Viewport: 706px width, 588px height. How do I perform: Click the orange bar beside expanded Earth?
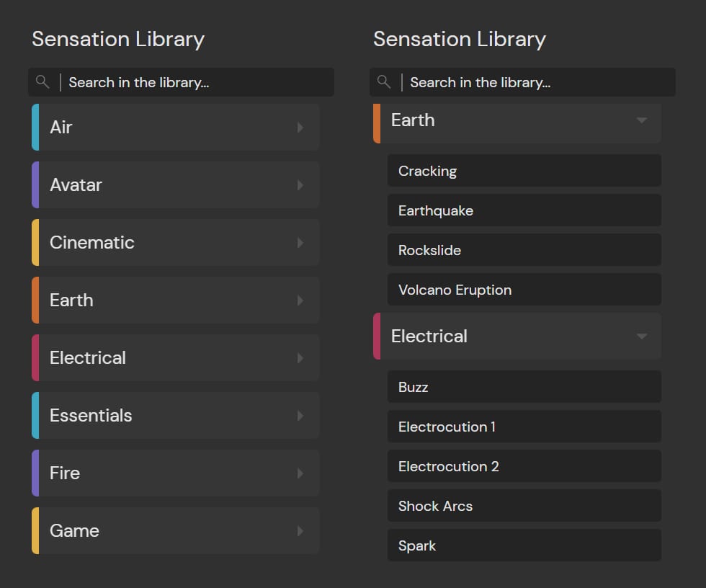pyautogui.click(x=377, y=123)
